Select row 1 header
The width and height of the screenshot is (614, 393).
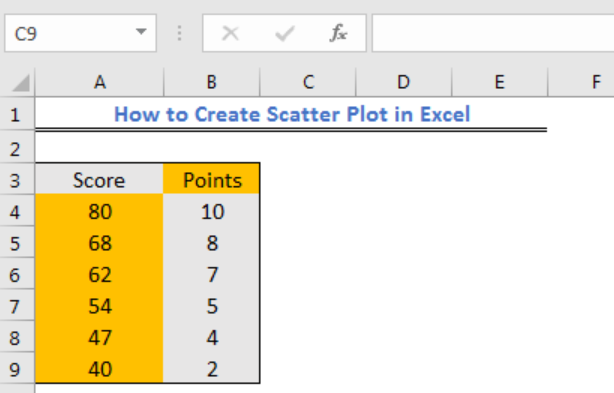[x=17, y=114]
